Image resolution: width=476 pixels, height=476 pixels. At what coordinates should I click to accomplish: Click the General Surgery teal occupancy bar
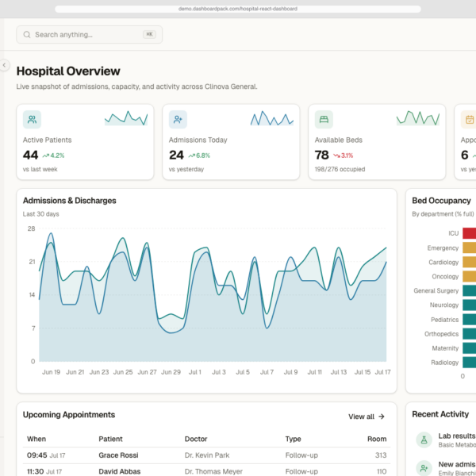point(470,290)
